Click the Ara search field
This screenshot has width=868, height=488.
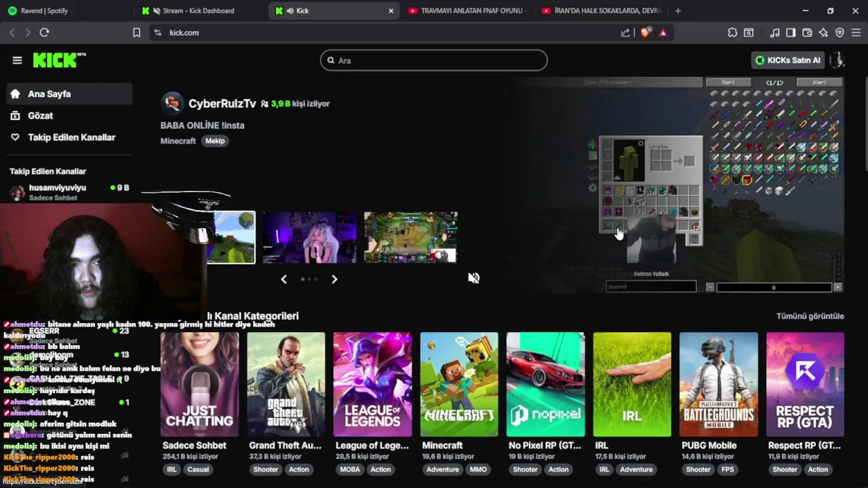pyautogui.click(x=434, y=60)
